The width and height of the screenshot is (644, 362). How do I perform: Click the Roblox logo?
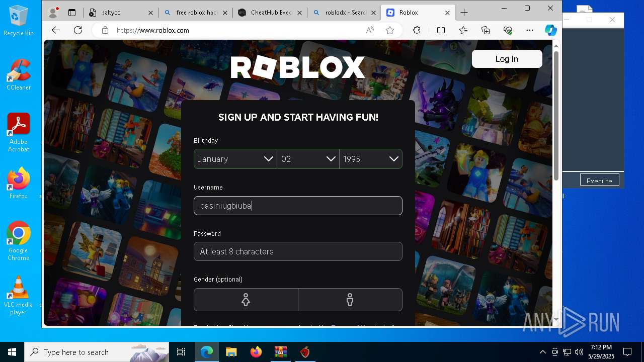(298, 67)
